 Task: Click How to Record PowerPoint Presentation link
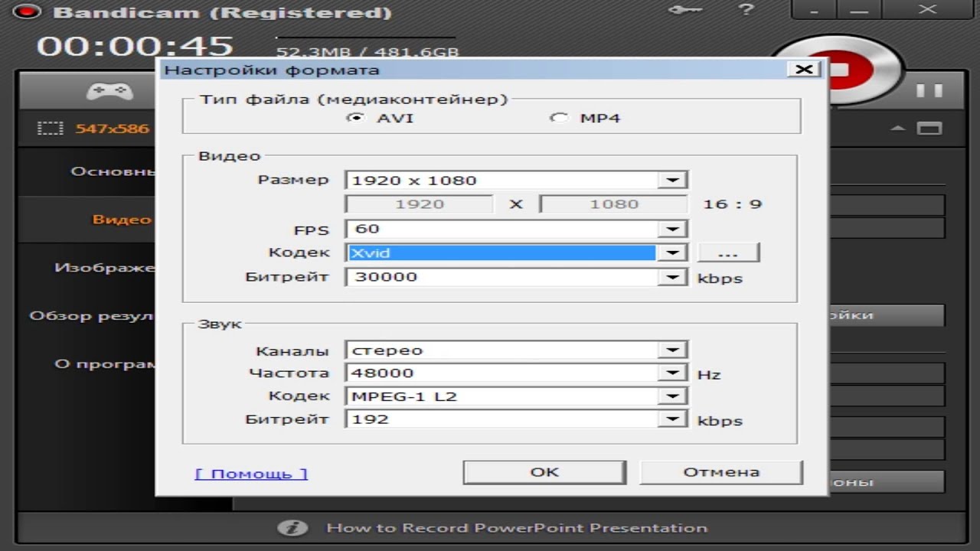(x=517, y=528)
